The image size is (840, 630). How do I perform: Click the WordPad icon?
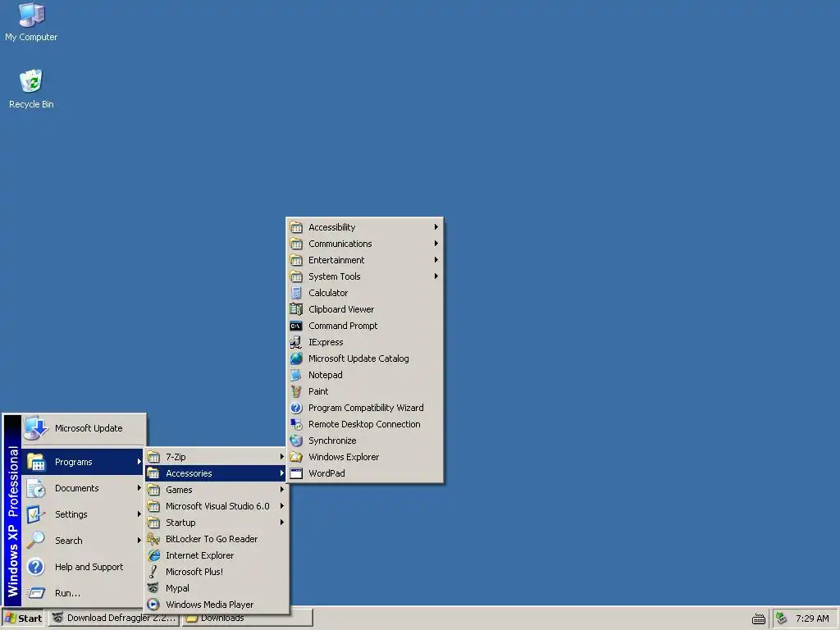[296, 473]
